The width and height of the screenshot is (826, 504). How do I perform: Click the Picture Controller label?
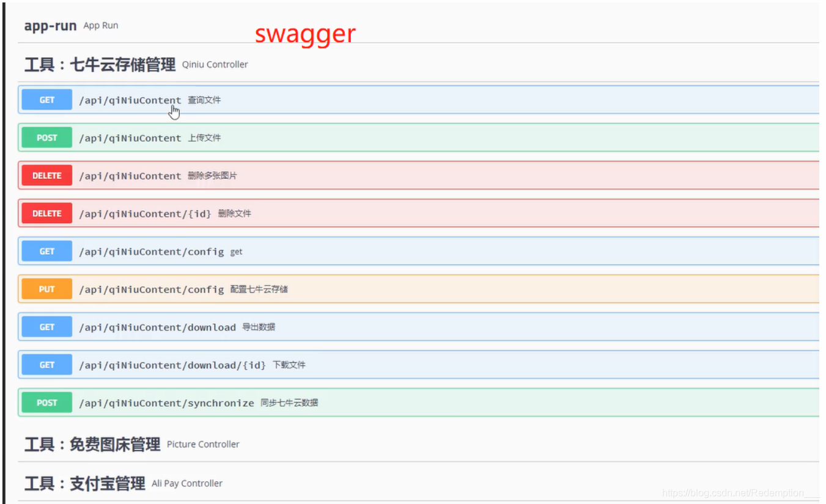203,444
